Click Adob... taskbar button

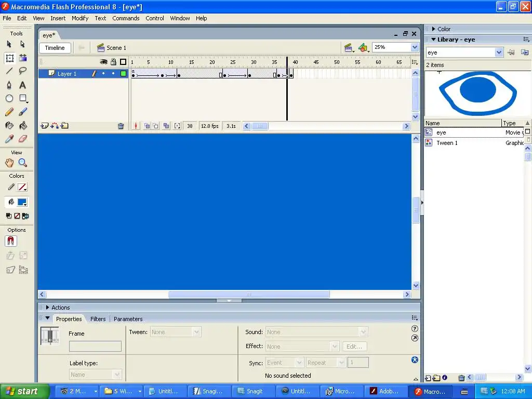[385, 391]
